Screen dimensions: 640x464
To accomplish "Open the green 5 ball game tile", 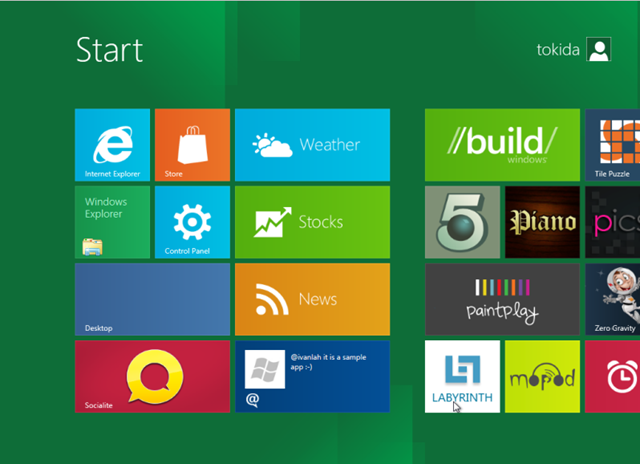I will click(462, 222).
